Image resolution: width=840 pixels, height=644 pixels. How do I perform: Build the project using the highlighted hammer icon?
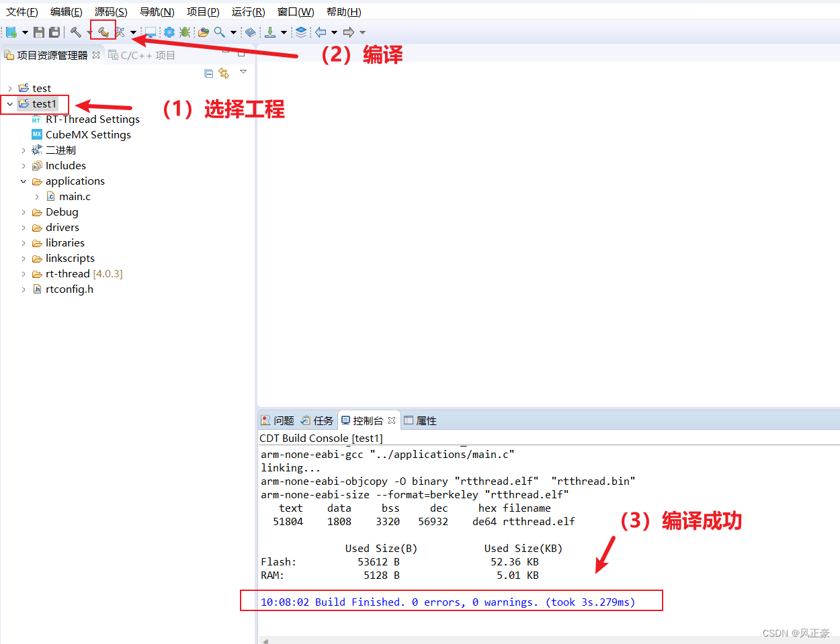tap(102, 32)
